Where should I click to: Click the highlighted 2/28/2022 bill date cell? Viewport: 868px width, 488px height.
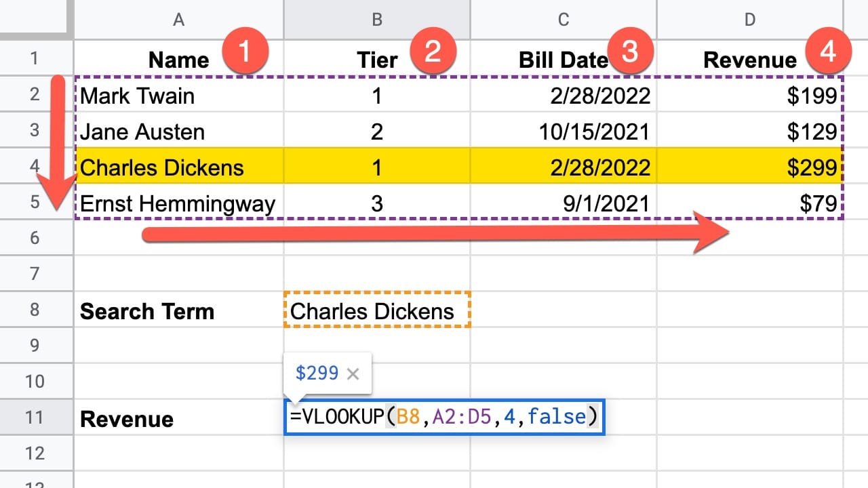pos(564,167)
